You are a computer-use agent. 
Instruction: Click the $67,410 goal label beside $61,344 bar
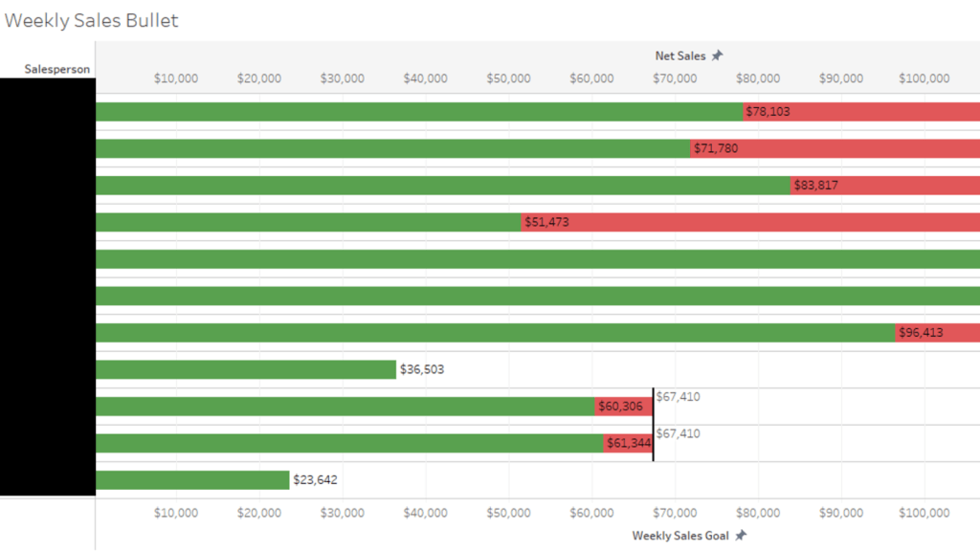click(679, 433)
